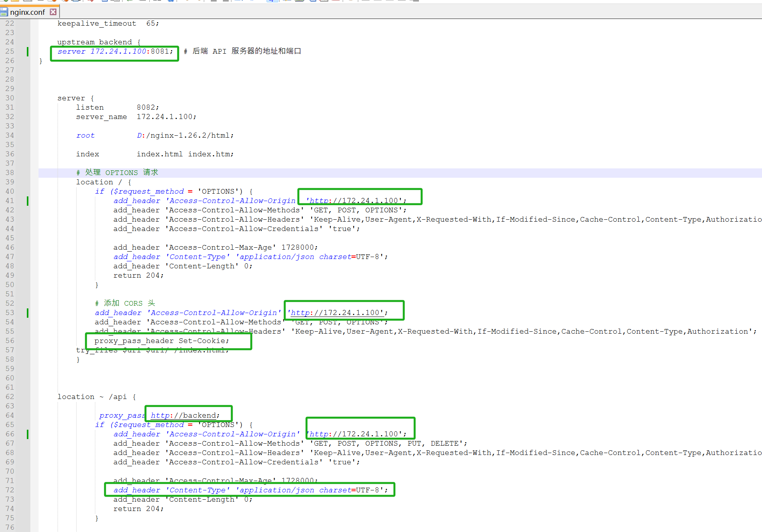Click the save-state disk icon on the nginx.conf tab
This screenshot has width=762, height=532.
tap(4, 12)
